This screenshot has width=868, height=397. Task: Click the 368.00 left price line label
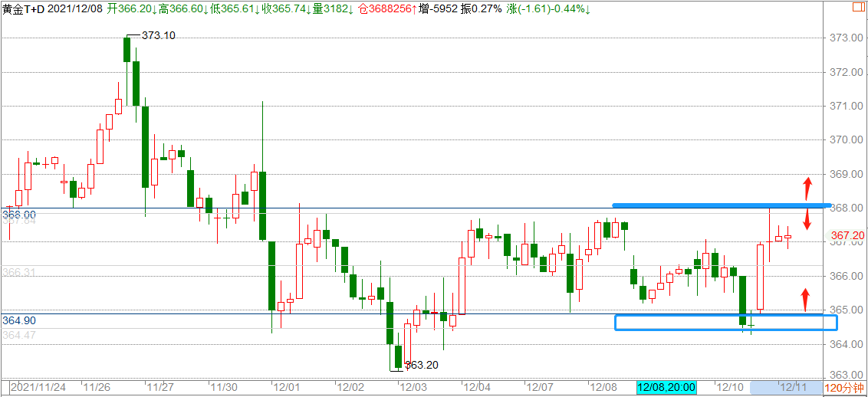pos(19,215)
